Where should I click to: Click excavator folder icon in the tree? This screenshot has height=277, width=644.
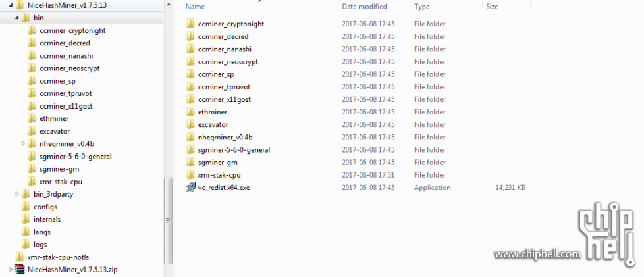[32, 132]
